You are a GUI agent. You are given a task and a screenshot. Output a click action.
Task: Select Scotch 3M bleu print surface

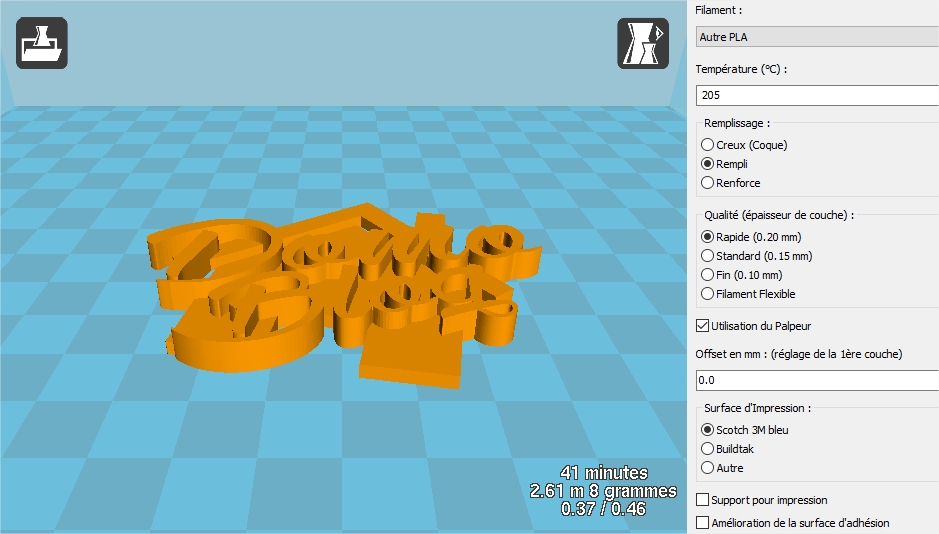708,430
